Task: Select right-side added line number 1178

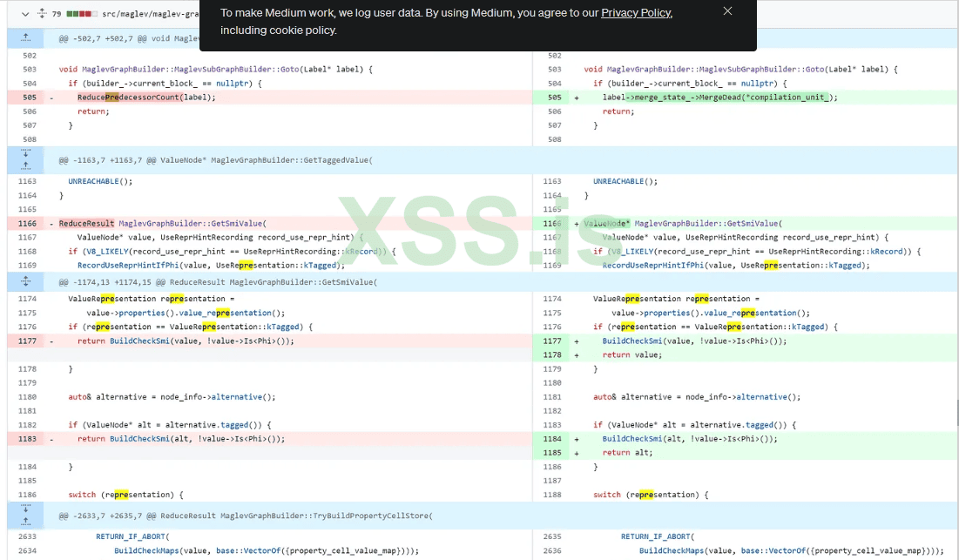Action: [x=552, y=354]
